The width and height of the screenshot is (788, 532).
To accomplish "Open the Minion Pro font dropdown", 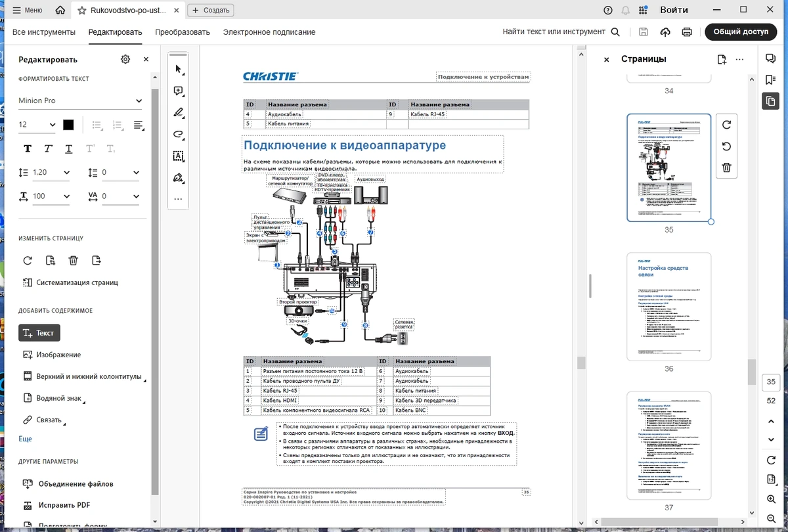I will tap(80, 100).
